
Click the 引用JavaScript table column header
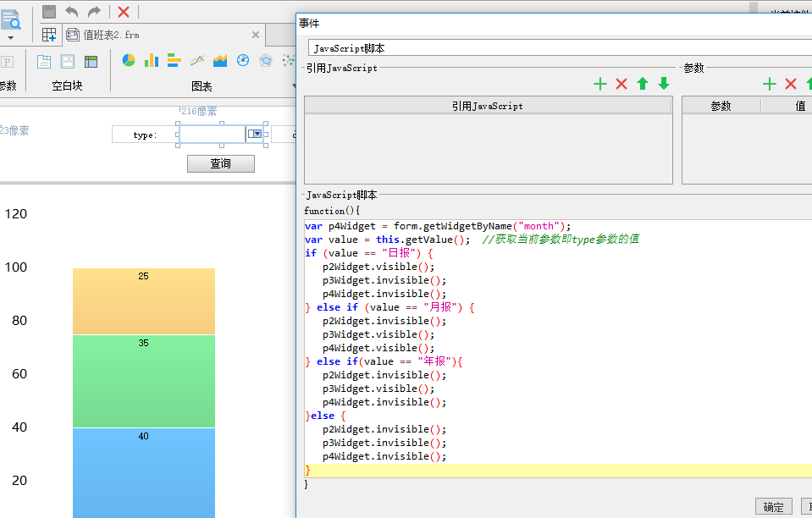pyautogui.click(x=488, y=106)
